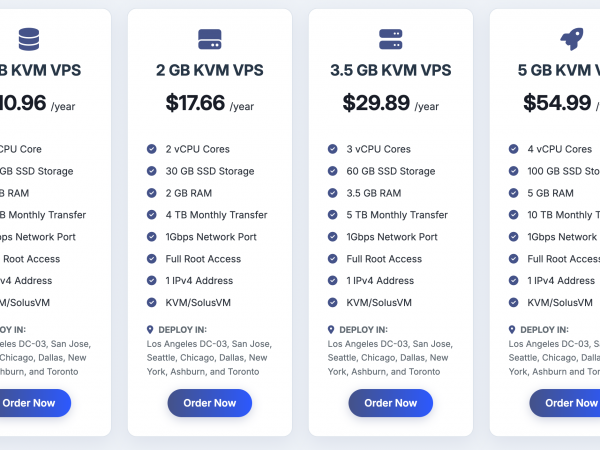Click the location pin icon in 3.5 GB plan
The image size is (600, 450).
pos(331,329)
